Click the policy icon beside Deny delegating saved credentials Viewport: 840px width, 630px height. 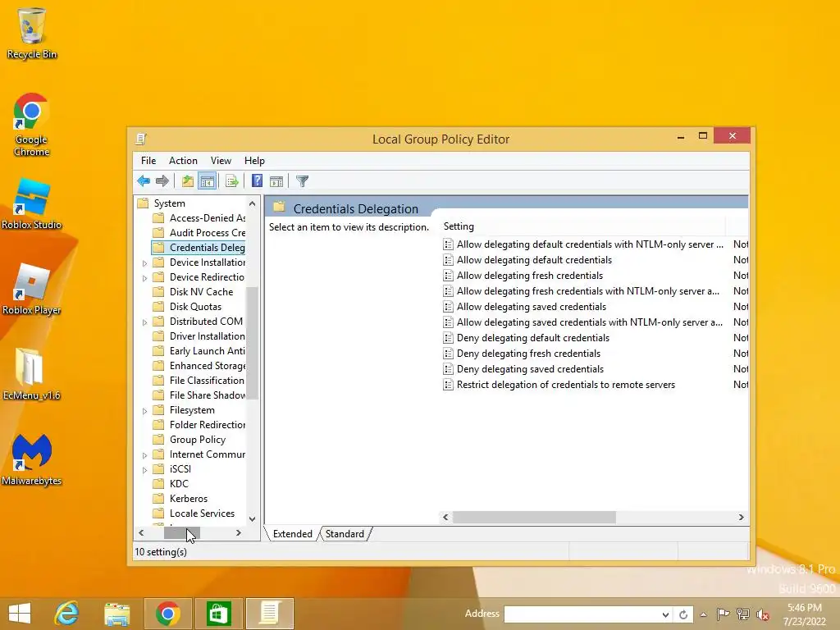coord(449,369)
